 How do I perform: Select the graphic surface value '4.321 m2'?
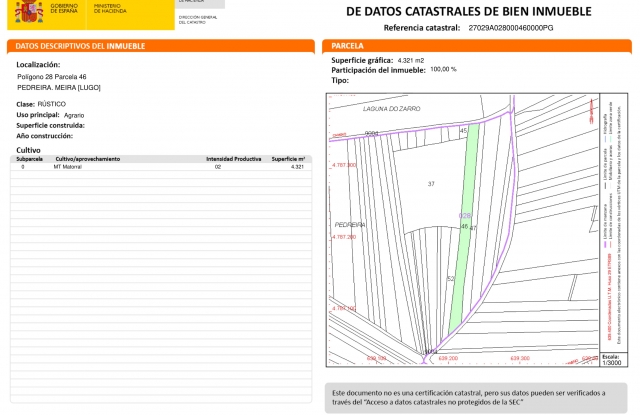click(411, 60)
